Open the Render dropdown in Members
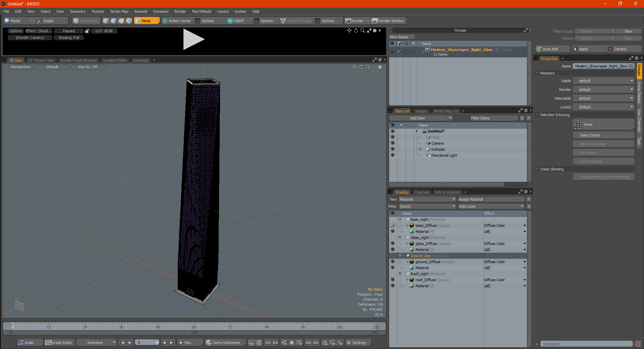The width and height of the screenshot is (644, 349). (603, 90)
